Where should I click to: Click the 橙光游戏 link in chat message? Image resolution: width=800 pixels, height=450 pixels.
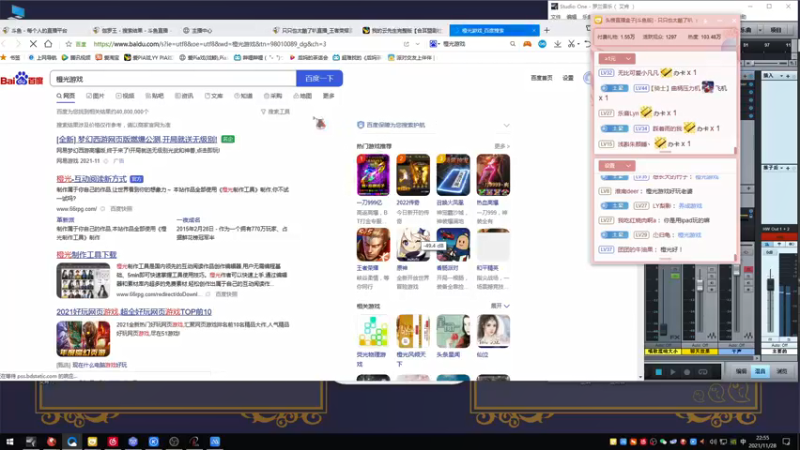pyautogui.click(x=689, y=235)
